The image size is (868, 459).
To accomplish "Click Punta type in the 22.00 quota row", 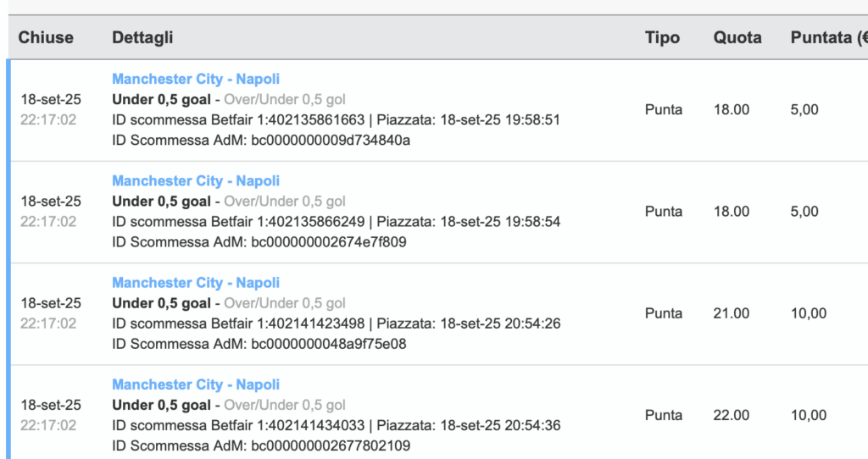I will coord(663,415).
